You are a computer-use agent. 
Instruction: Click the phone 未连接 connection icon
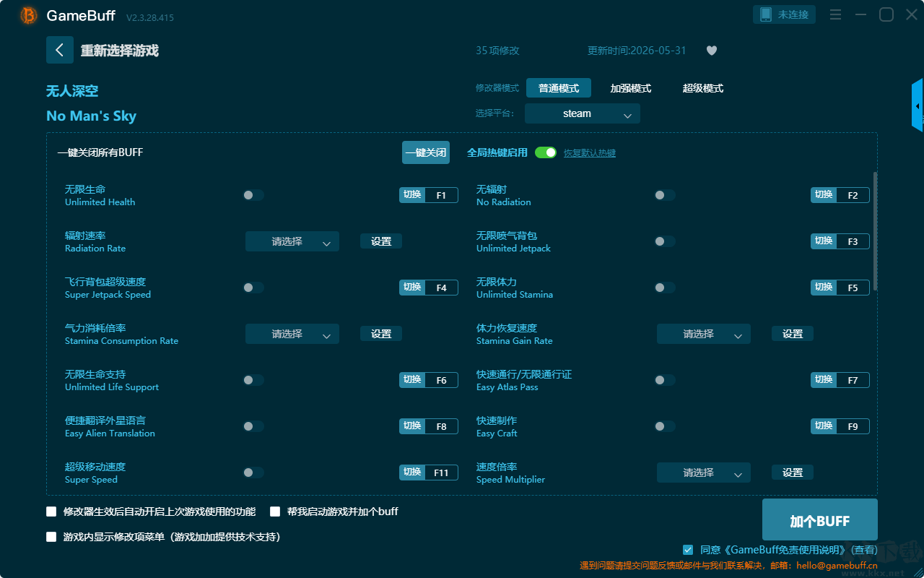point(785,14)
